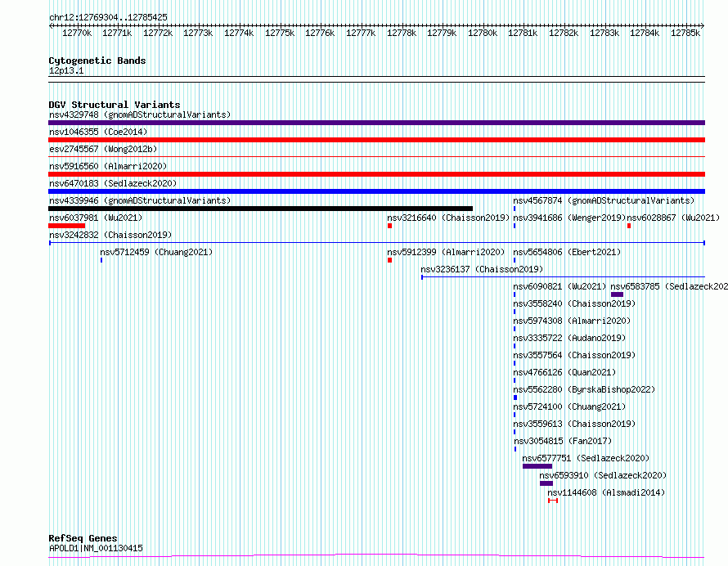
Task: Click the black nsv4339946 variant bar
Action: pos(260,209)
